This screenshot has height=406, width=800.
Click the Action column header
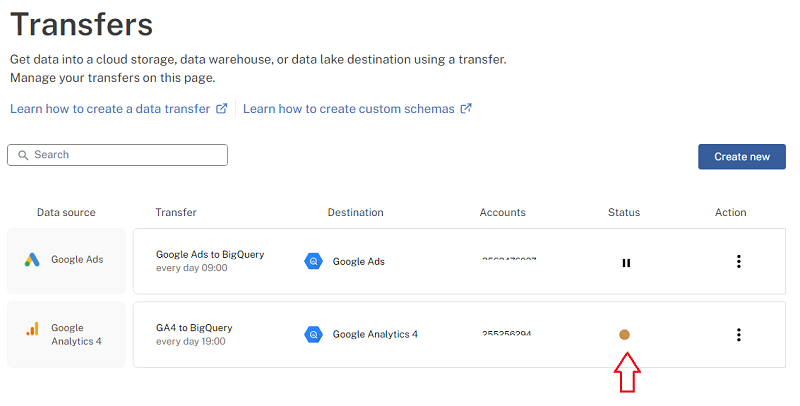point(731,212)
